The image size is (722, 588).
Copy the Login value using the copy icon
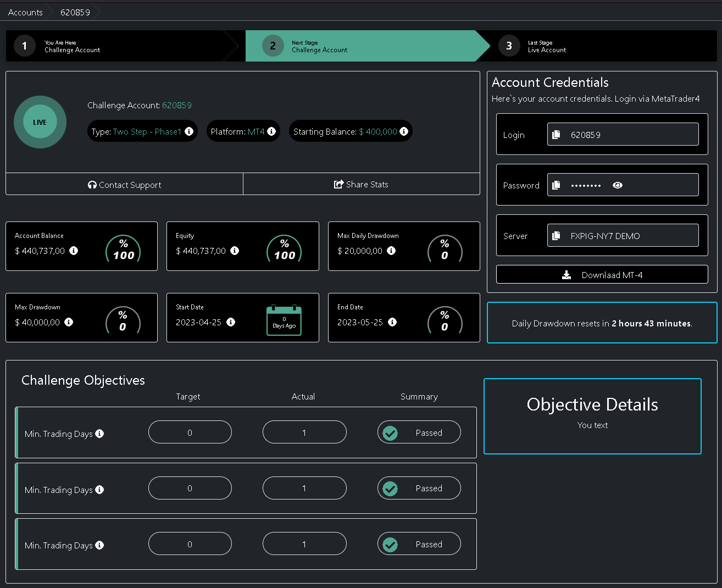coord(556,135)
